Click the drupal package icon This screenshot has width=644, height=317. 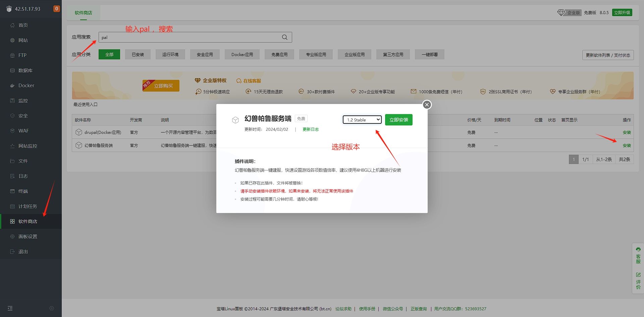79,132
